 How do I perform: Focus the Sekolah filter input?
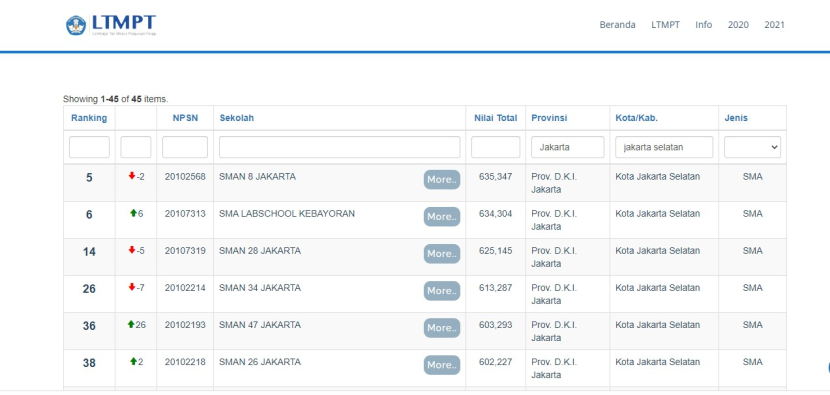point(339,147)
